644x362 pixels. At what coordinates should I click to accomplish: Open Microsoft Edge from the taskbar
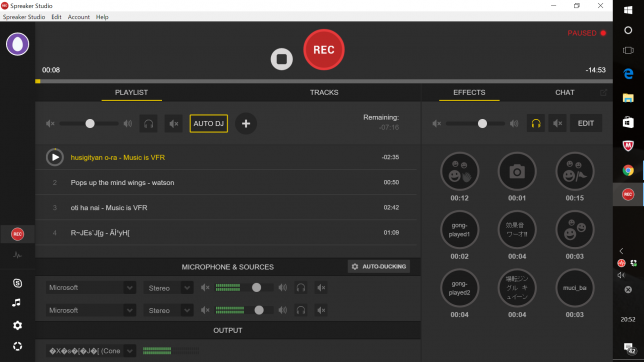[x=628, y=74]
